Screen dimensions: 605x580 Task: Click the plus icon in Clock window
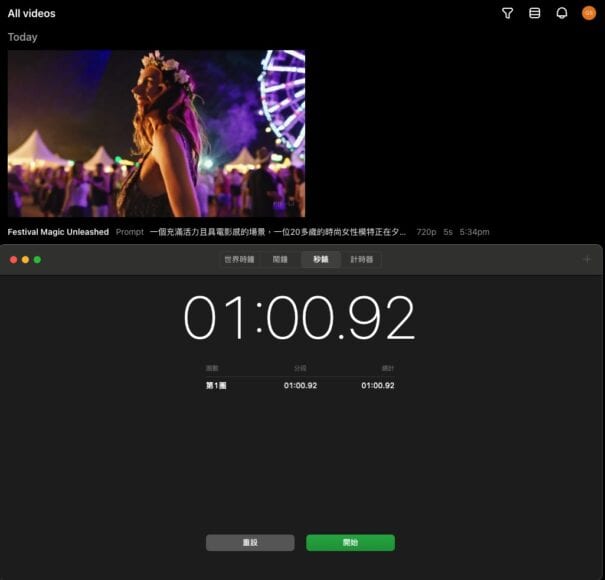click(x=587, y=259)
